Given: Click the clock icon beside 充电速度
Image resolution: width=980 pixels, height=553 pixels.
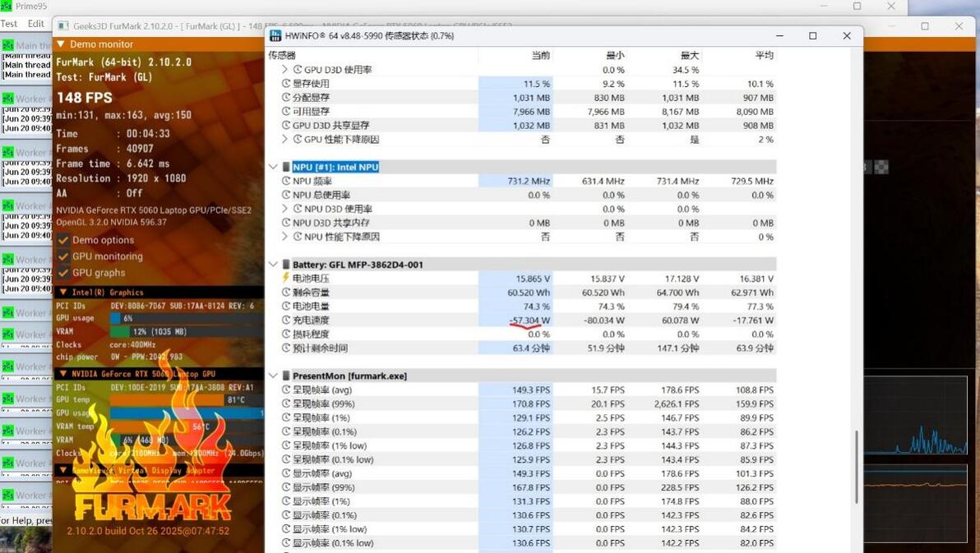Looking at the screenshot, I should point(286,320).
